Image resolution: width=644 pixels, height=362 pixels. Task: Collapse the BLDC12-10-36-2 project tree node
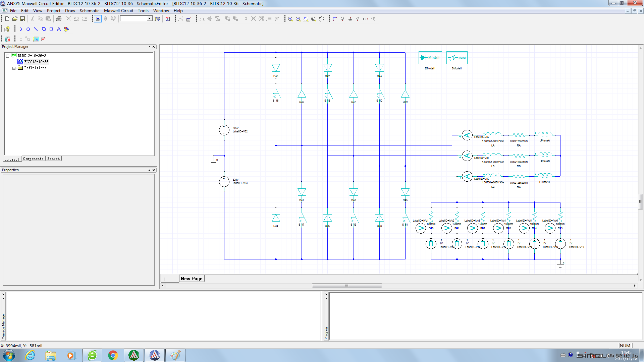[x=7, y=56]
